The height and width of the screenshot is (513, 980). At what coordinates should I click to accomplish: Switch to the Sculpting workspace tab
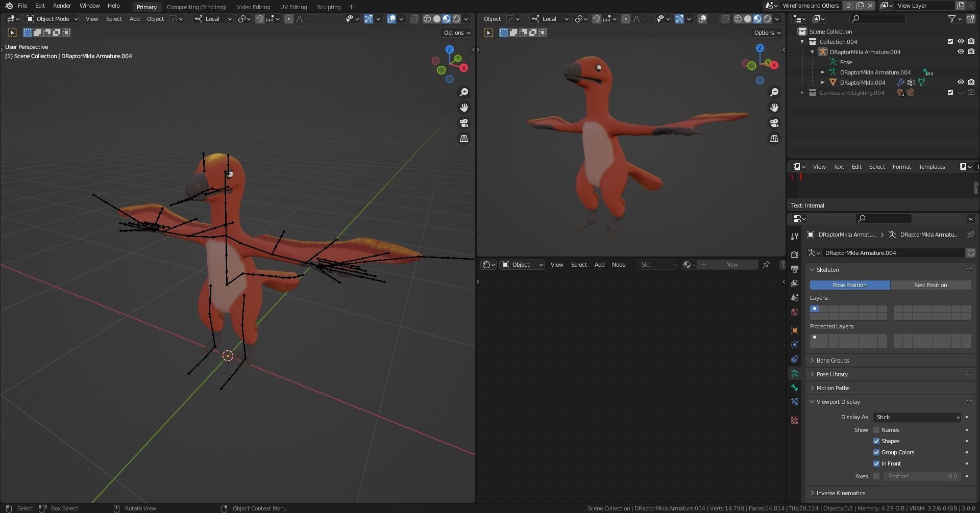point(329,7)
